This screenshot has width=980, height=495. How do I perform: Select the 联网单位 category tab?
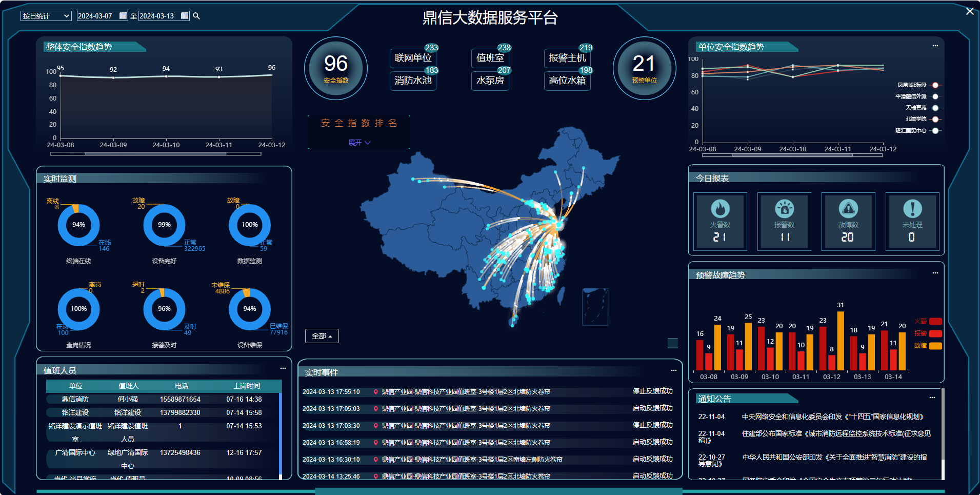(x=413, y=58)
